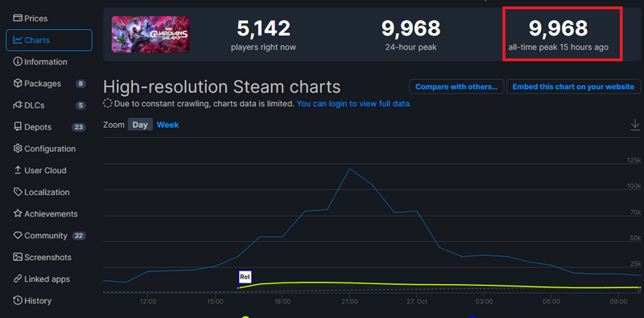
Task: Click the Packages box icon
Action: (18, 84)
